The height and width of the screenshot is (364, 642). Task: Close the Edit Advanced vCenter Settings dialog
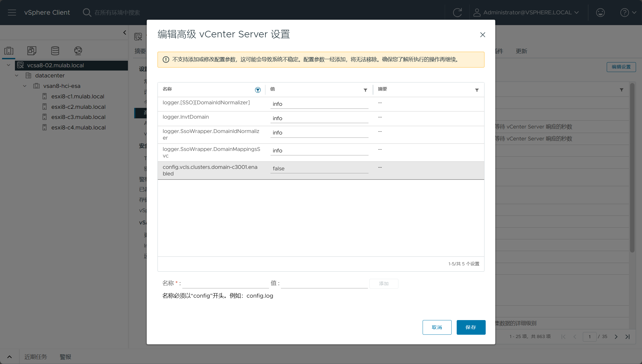482,35
